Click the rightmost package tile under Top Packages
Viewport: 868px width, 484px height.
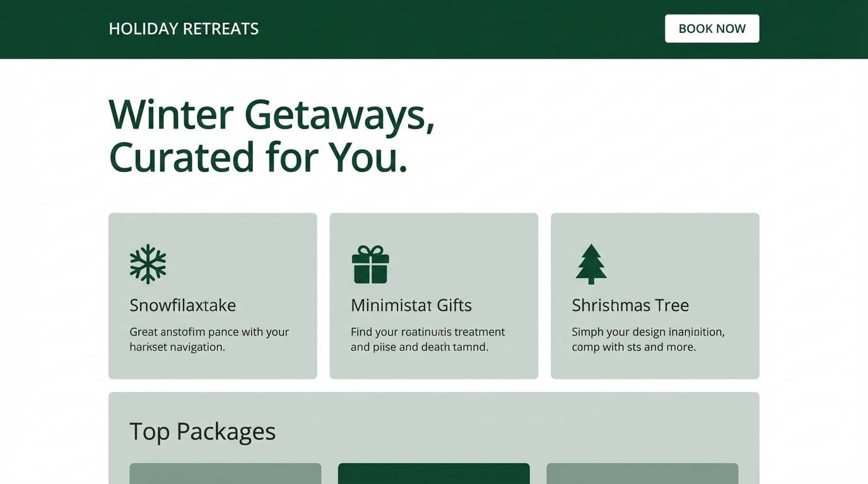[x=643, y=474]
